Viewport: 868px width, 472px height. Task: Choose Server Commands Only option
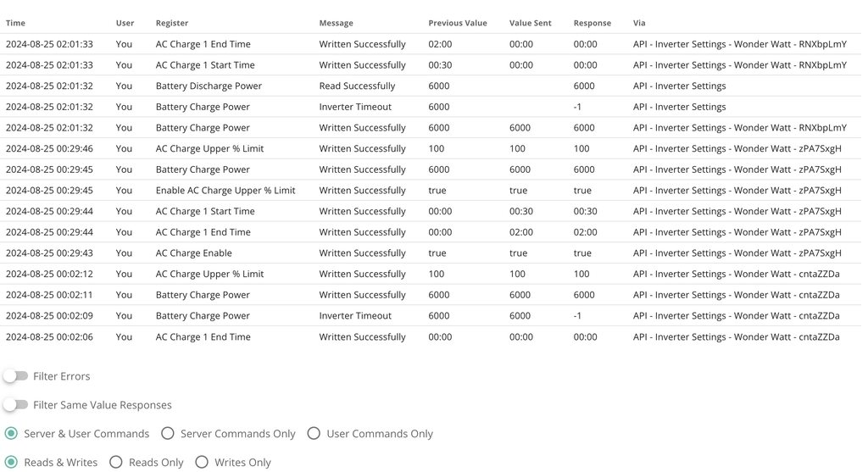pos(168,434)
